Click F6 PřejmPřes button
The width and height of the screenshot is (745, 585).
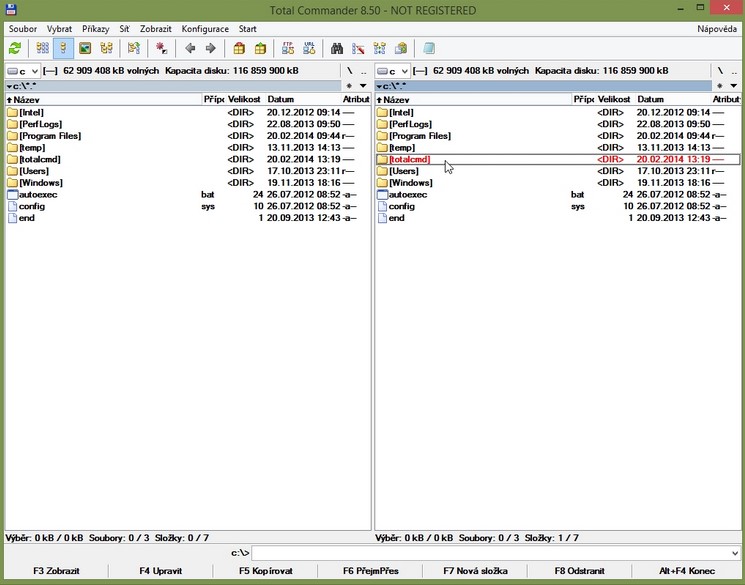pos(371,571)
